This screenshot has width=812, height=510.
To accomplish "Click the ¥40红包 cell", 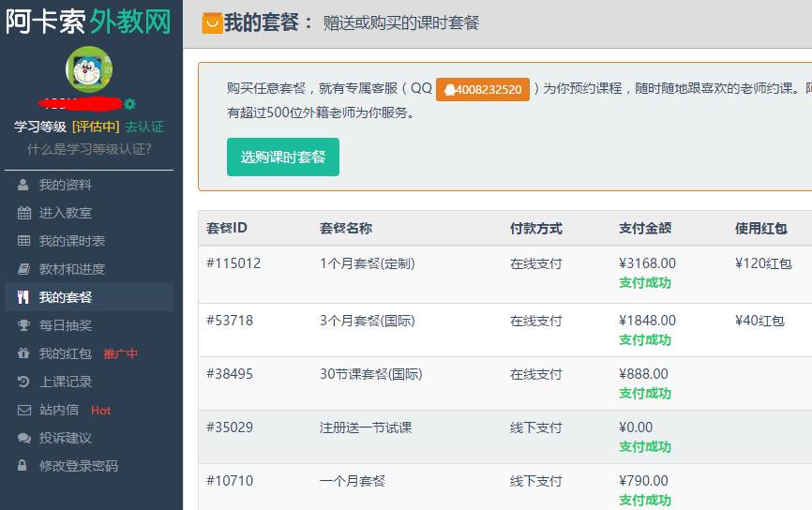I will point(759,321).
